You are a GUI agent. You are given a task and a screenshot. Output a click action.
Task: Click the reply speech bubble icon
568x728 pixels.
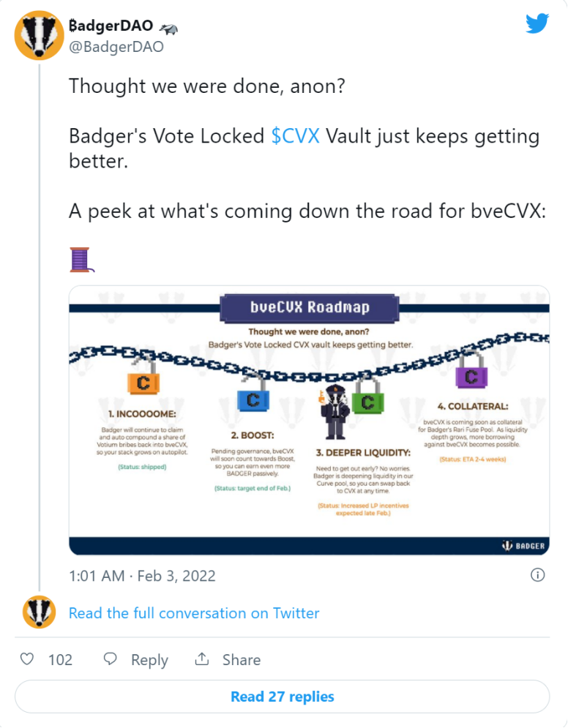[110, 658]
